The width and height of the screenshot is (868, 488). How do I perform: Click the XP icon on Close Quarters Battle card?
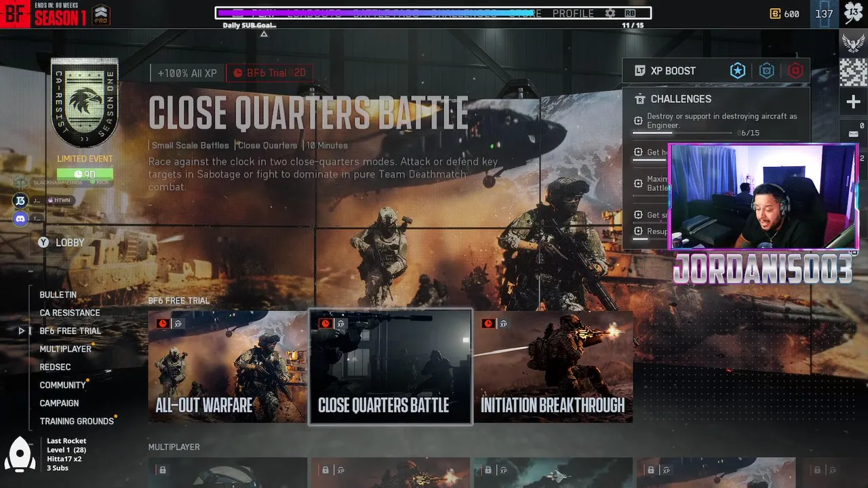tap(340, 324)
